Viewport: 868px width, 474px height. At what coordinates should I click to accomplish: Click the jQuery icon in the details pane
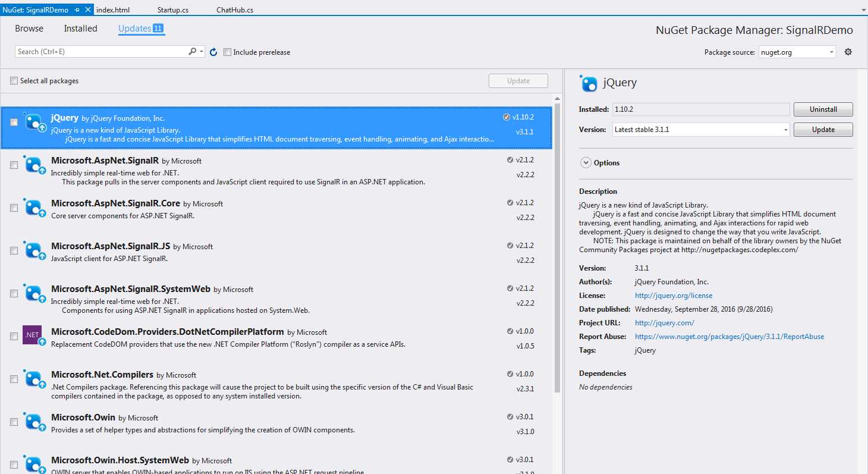tap(589, 84)
